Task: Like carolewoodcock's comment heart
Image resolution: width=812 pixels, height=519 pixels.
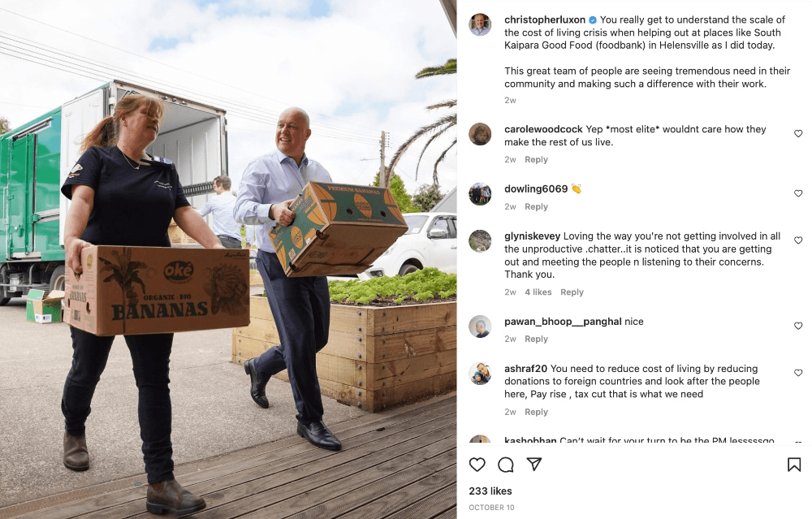Action: [798, 134]
